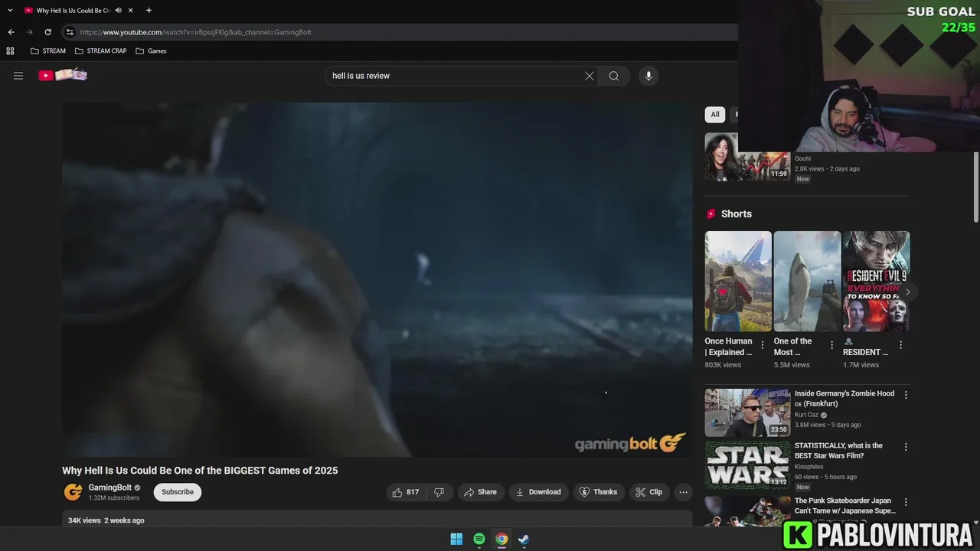
Task: Send Thanks to GamingBolt
Action: tap(599, 492)
